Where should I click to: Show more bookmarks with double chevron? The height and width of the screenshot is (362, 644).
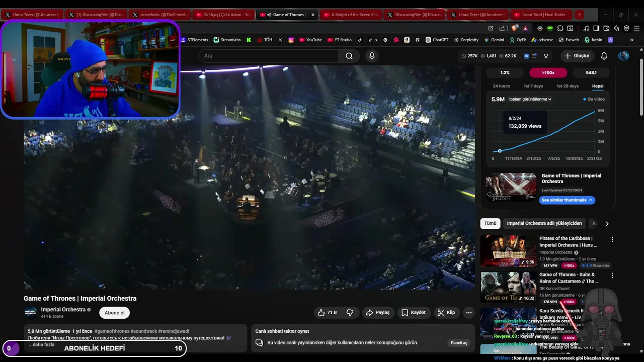pyautogui.click(x=631, y=40)
